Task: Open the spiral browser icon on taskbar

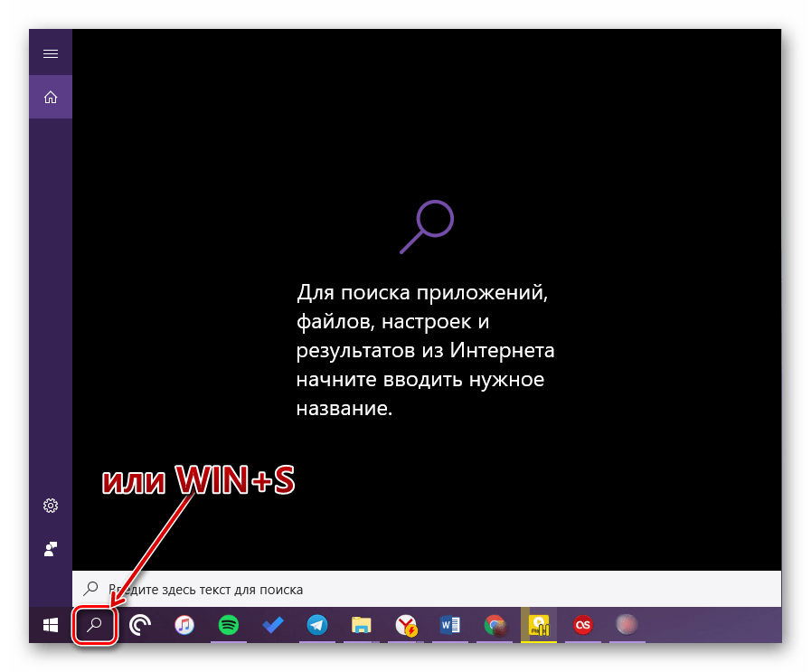Action: pyautogui.click(x=139, y=625)
